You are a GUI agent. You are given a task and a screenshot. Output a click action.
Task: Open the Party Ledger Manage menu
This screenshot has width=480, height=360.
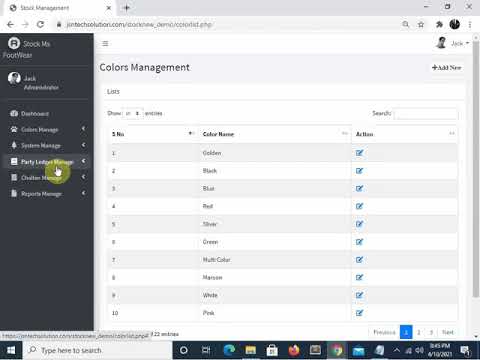(x=47, y=162)
